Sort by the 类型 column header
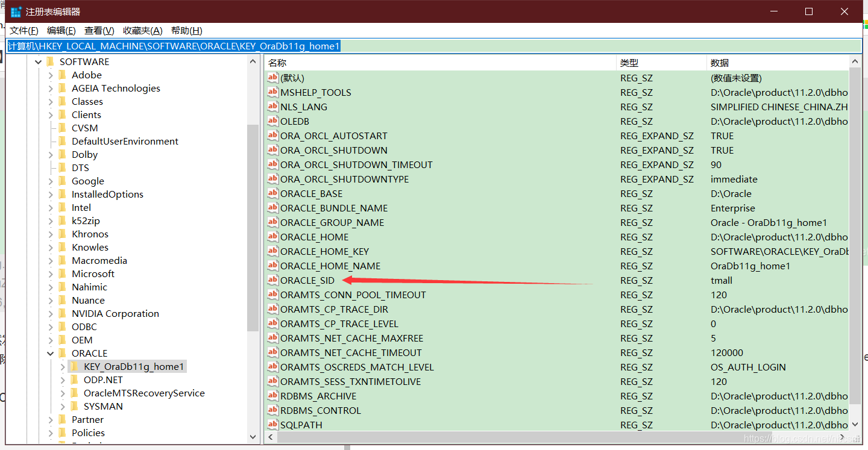Viewport: 868px width, 450px height. 661,63
